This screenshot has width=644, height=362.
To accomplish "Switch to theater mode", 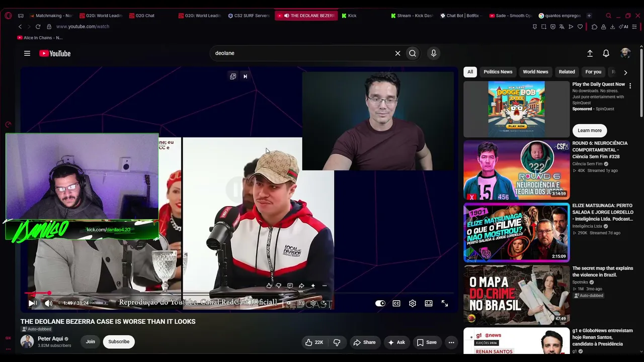I will tap(429, 303).
